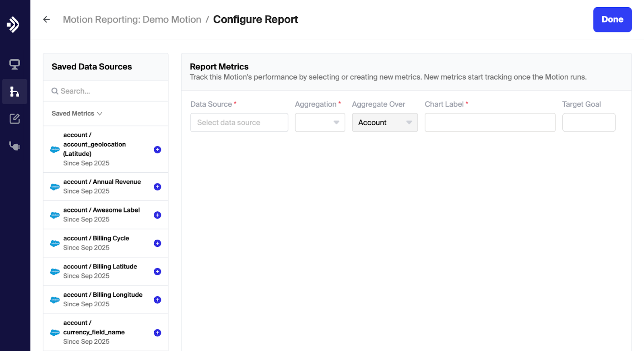Open the edit note sidebar icon
Image resolution: width=644 pixels, height=351 pixels.
14,119
